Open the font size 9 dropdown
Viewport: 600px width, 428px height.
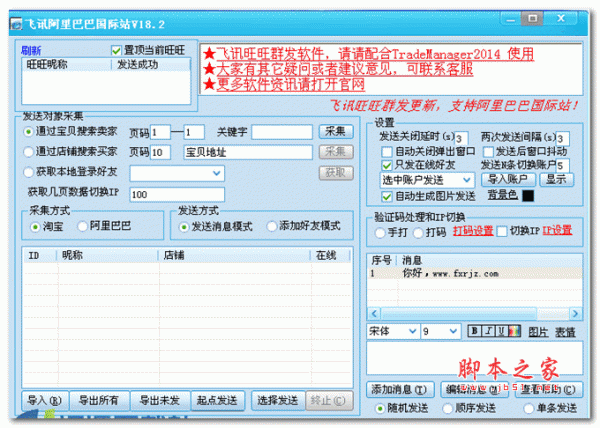(453, 331)
